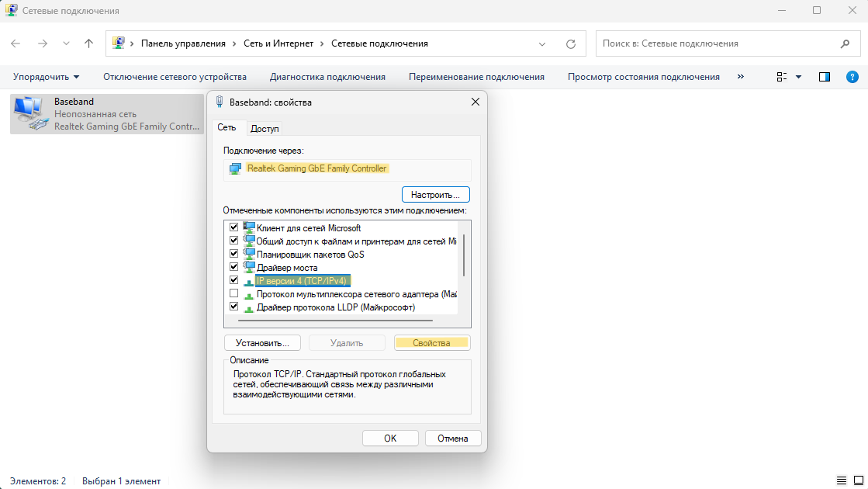Click the 'Сетевые подключения' title bar icon

(11, 11)
